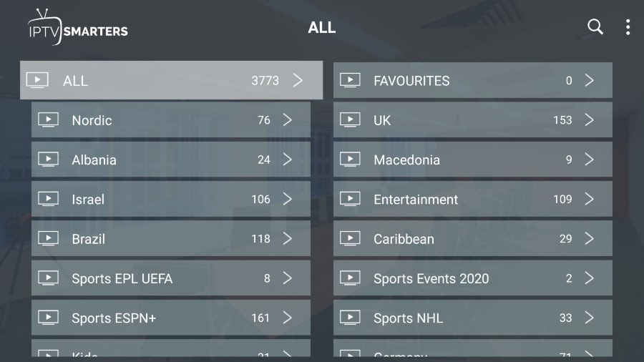Select the Albania category
The height and width of the screenshot is (362, 644).
[x=171, y=160]
